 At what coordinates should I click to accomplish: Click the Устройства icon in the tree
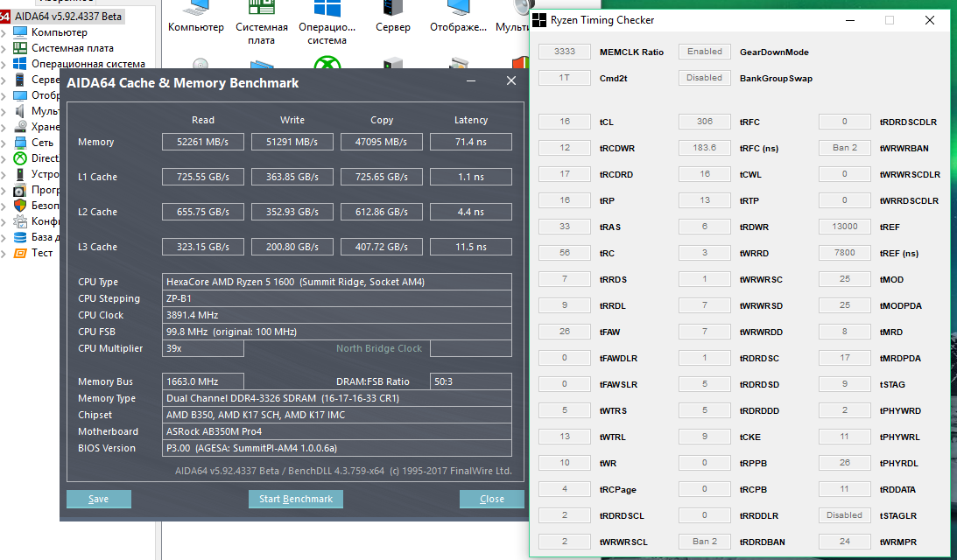pyautogui.click(x=20, y=174)
